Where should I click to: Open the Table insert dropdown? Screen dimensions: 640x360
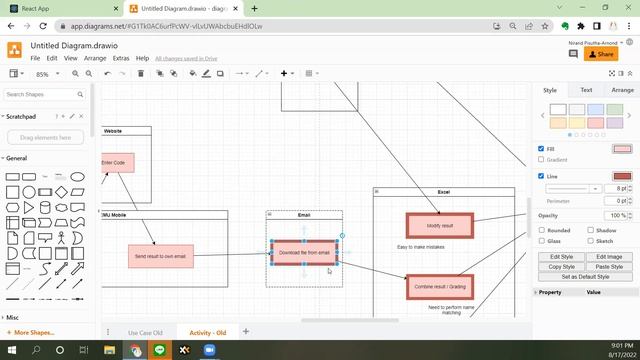pyautogui.click(x=312, y=73)
